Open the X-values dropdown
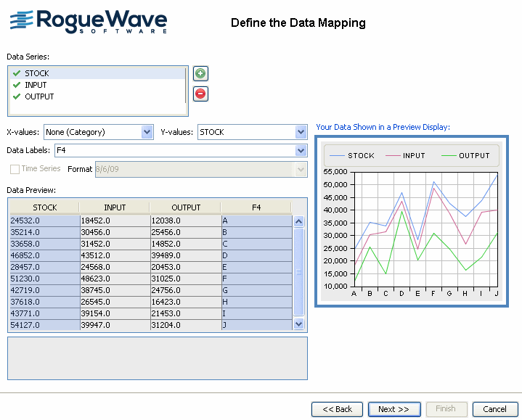Viewport: 522px width, 420px height. coord(147,132)
